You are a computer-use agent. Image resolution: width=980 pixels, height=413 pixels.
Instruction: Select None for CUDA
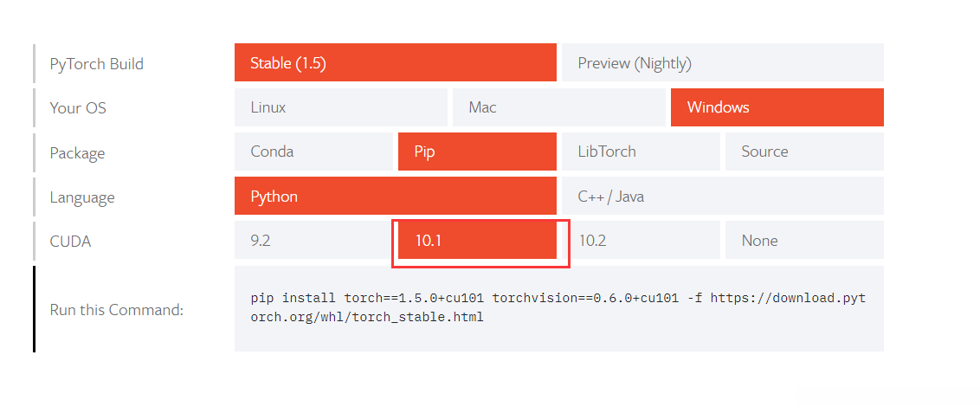803,241
